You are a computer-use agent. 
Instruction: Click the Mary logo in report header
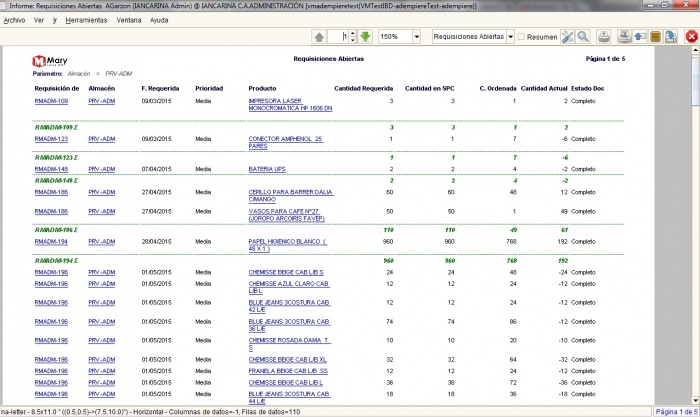50,61
